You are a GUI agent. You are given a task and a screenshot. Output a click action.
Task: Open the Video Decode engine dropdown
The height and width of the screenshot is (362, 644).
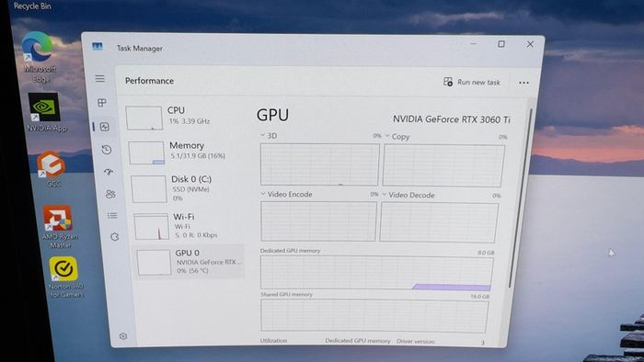[408, 195]
